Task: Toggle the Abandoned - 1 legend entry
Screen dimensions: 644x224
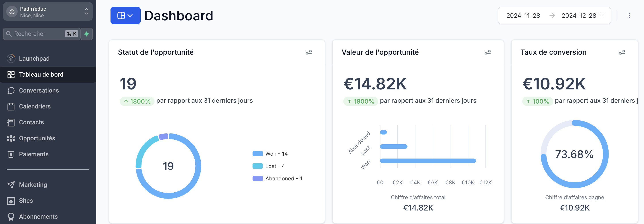Action: (277, 178)
